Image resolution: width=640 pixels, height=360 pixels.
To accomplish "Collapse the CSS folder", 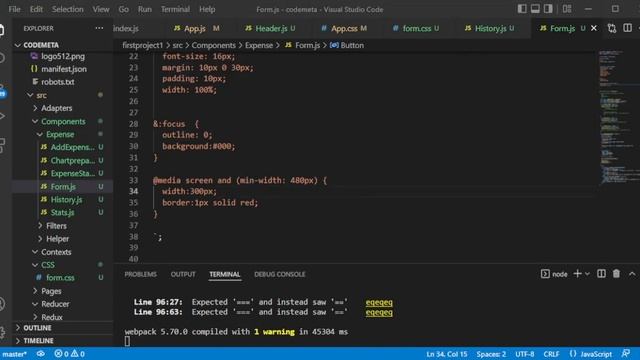I will (x=47, y=264).
